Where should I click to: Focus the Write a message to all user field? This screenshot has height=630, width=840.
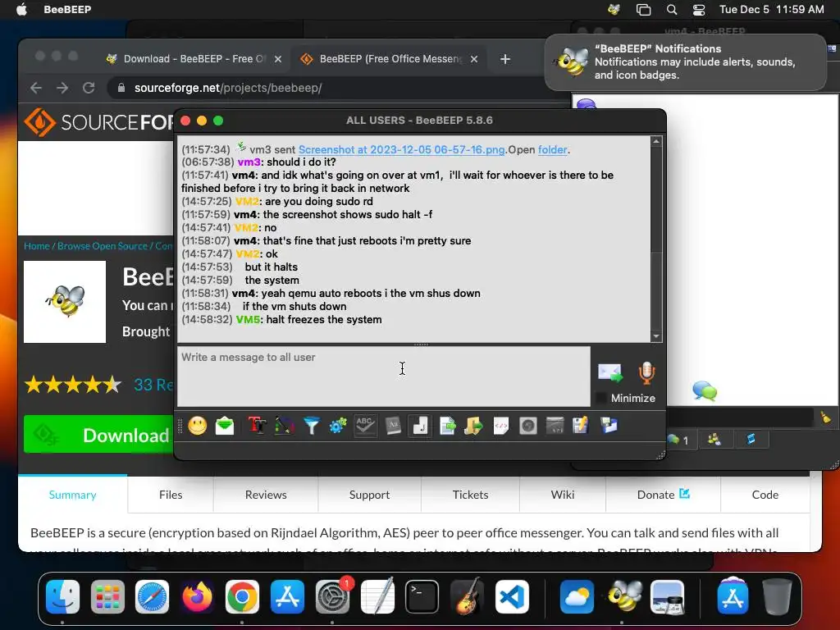384,376
